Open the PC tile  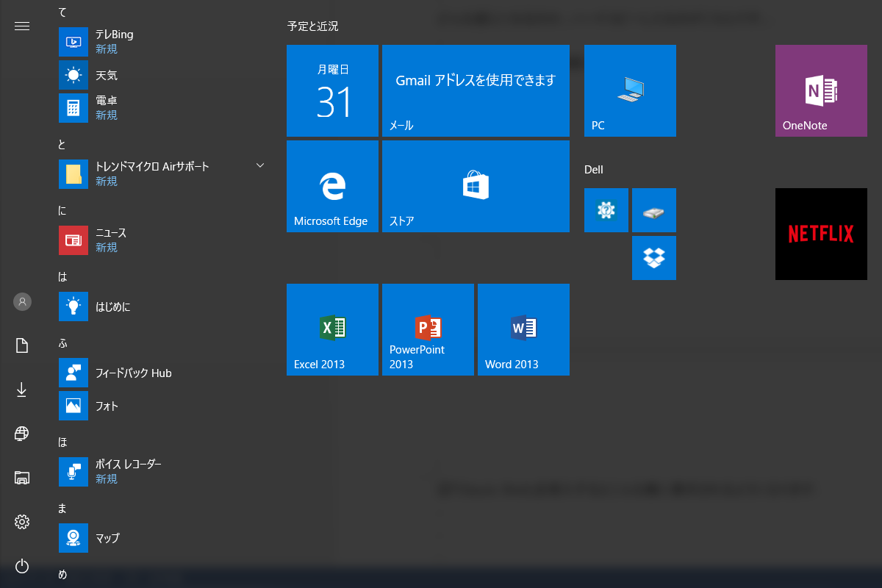click(630, 90)
